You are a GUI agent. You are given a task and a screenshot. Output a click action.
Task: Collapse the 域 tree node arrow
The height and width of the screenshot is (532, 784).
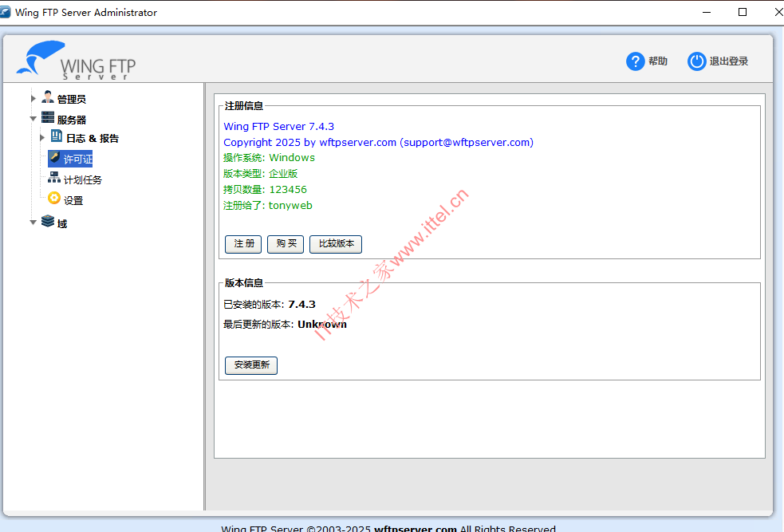coord(33,222)
